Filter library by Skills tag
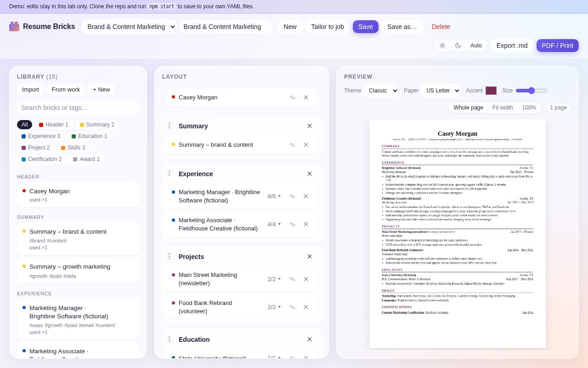Image resolution: width=588 pixels, height=368 pixels. (x=73, y=148)
